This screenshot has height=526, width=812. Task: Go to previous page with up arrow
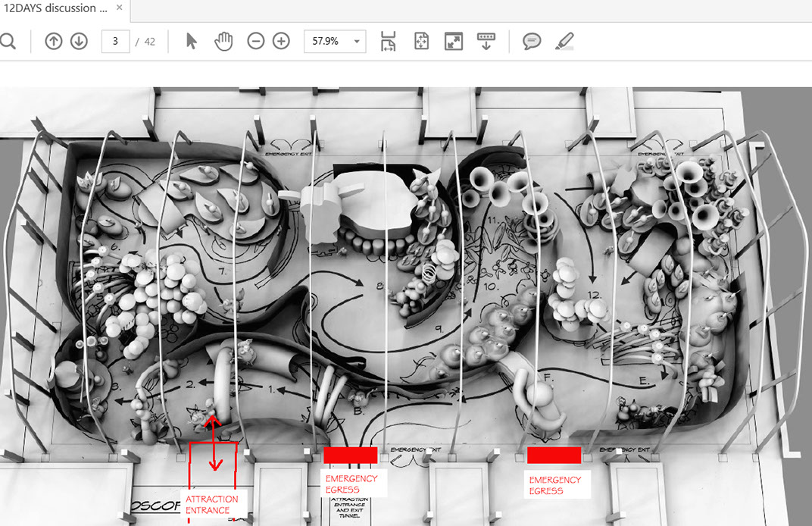tap(53, 42)
